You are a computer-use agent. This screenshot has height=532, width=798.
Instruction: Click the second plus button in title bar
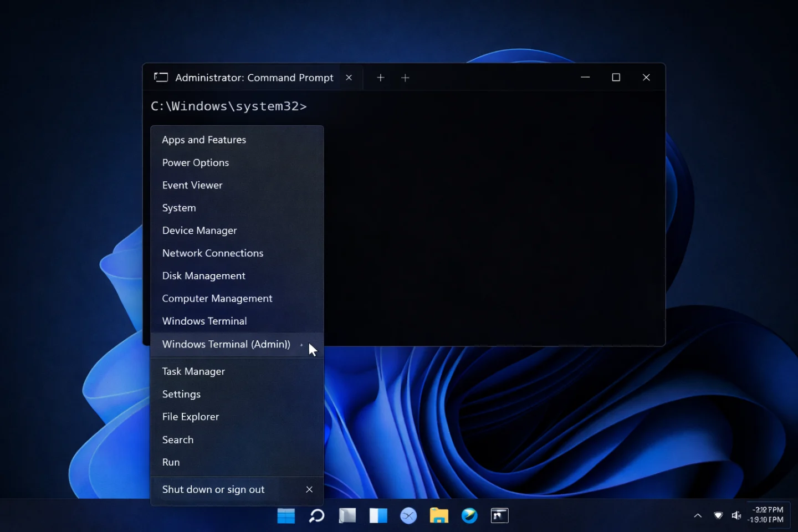point(405,78)
